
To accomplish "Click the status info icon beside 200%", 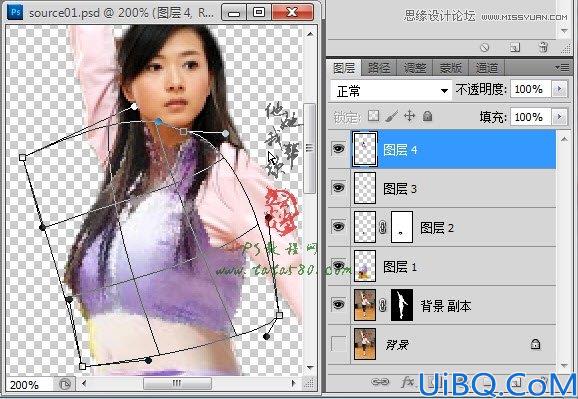I will 65,385.
